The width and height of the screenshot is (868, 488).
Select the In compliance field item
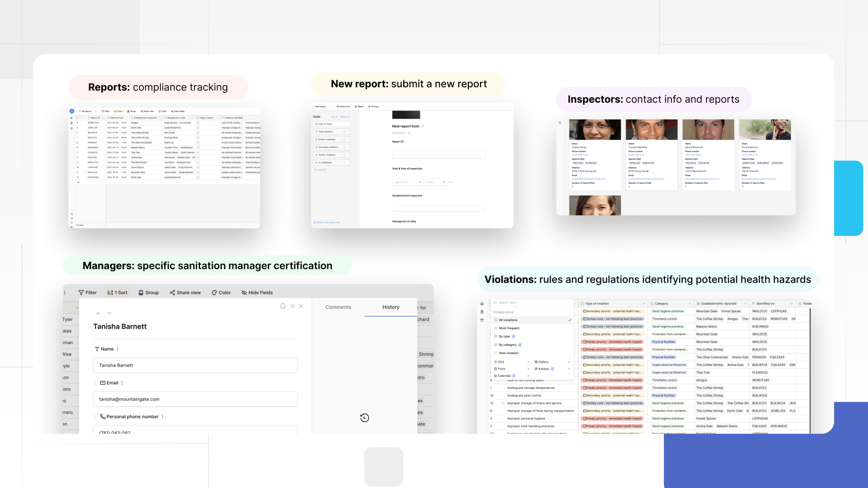tap(332, 163)
